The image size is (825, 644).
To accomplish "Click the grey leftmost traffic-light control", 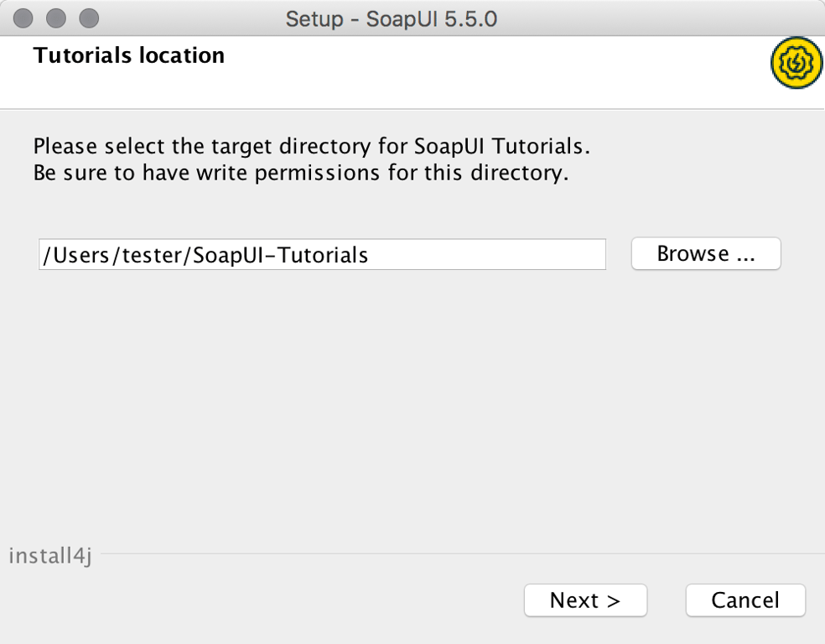I will pos(23,17).
